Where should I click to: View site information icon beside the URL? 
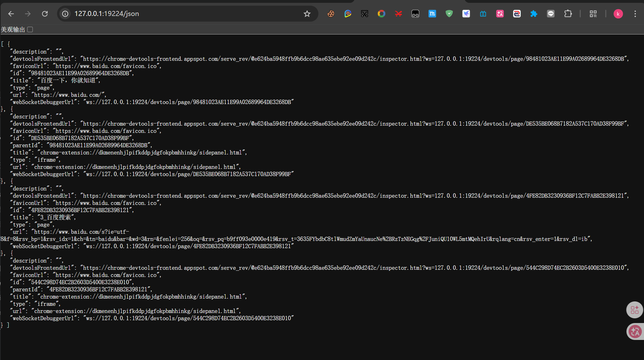pos(65,14)
